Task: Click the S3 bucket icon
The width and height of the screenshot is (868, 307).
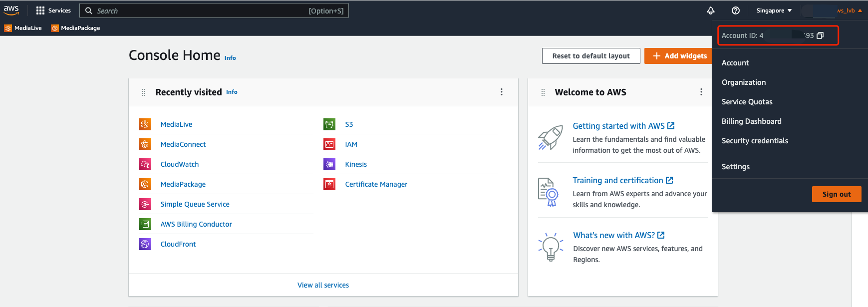Action: 329,124
